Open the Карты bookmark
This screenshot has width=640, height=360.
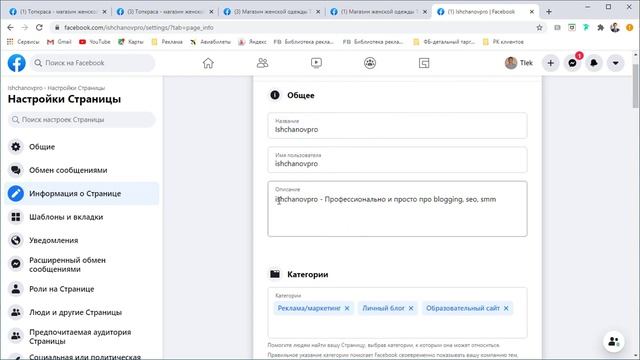click(x=131, y=42)
